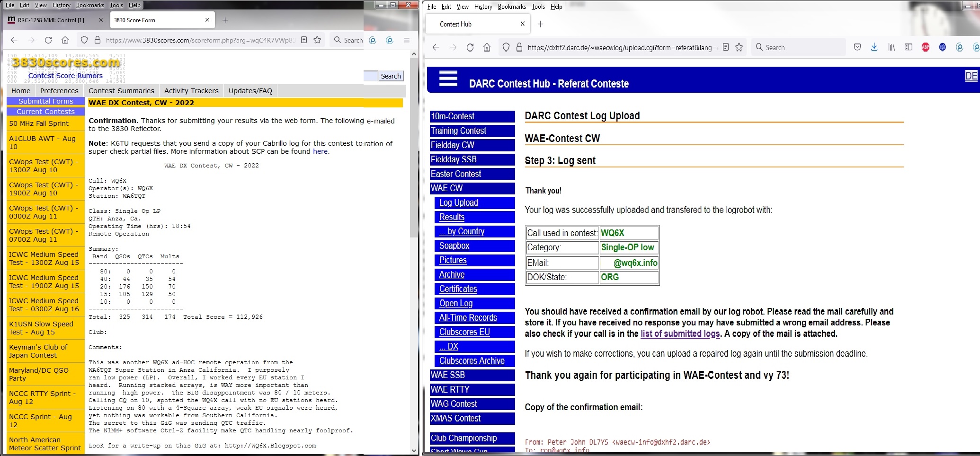980x456 pixels.
Task: Select the WAE RTTY menu entry
Action: click(x=472, y=390)
